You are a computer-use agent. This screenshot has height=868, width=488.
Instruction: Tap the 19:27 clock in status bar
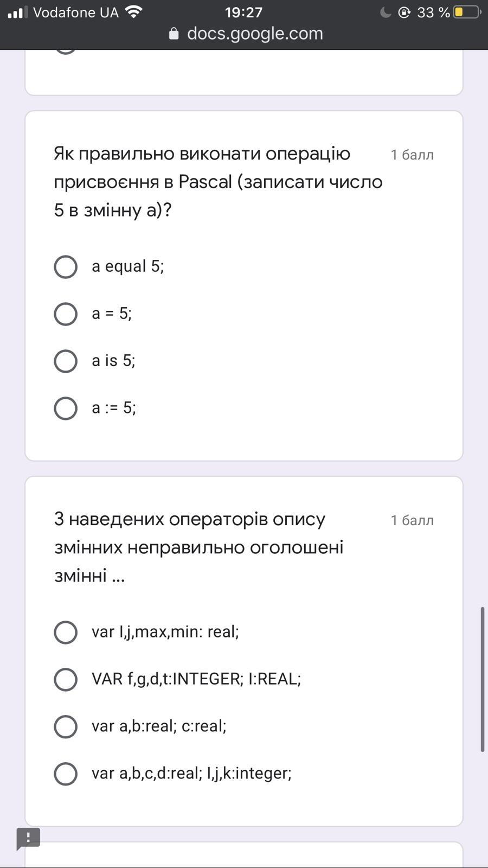tap(243, 12)
